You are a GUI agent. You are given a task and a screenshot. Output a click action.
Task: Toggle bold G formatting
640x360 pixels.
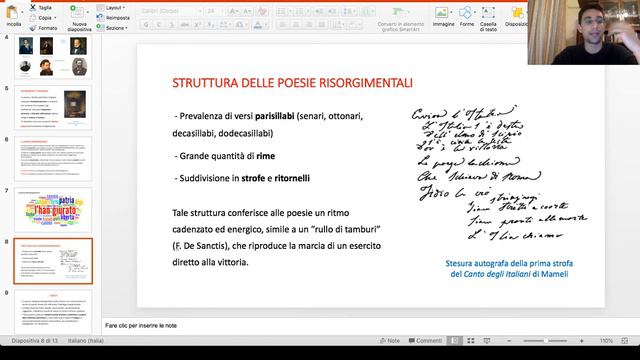[146, 25]
